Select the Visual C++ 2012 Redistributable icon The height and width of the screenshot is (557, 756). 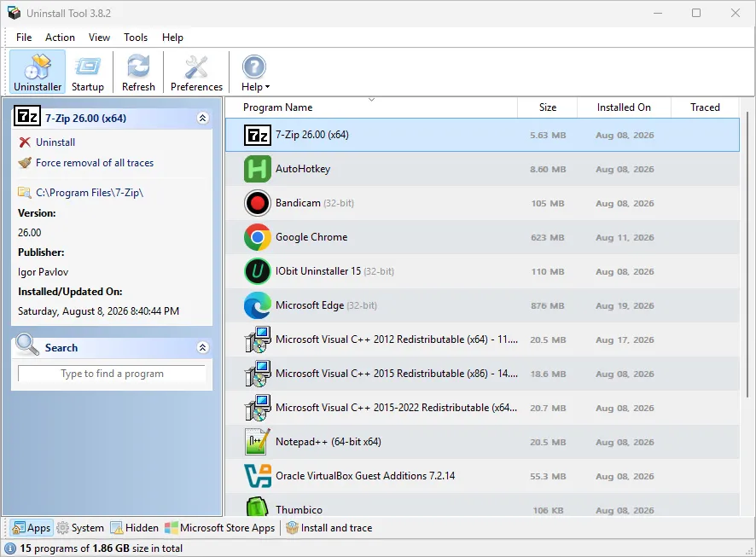coord(258,339)
